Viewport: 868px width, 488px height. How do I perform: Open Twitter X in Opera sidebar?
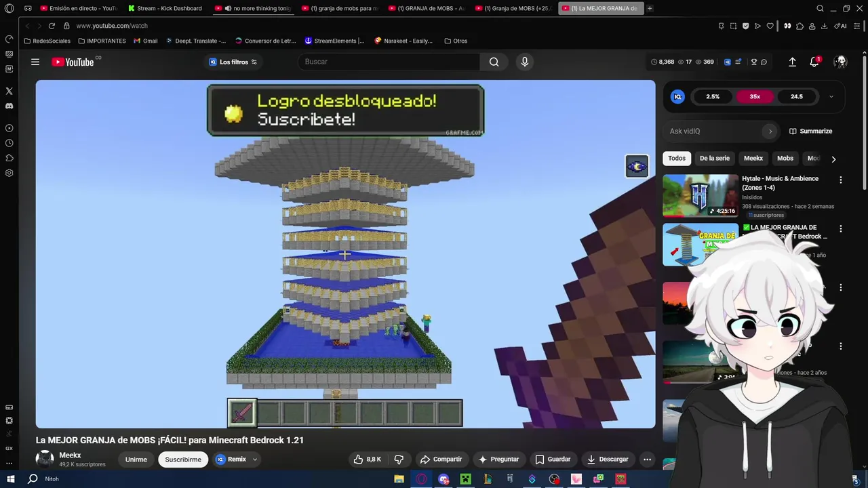[9, 91]
